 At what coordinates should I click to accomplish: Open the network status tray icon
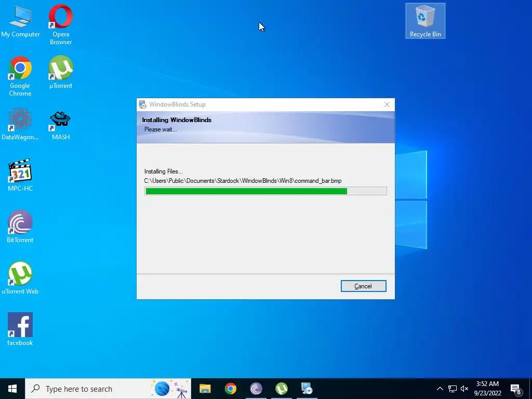click(453, 389)
